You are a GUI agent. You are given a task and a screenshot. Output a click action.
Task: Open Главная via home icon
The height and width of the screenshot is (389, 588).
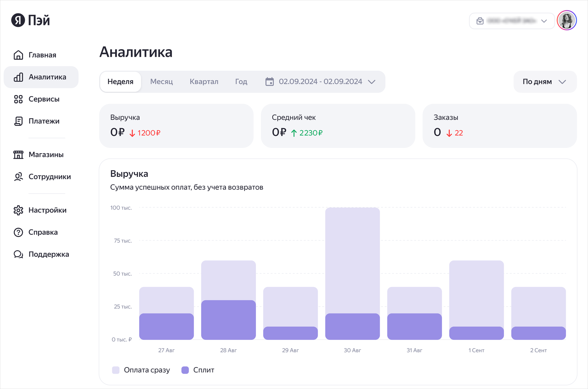click(18, 55)
